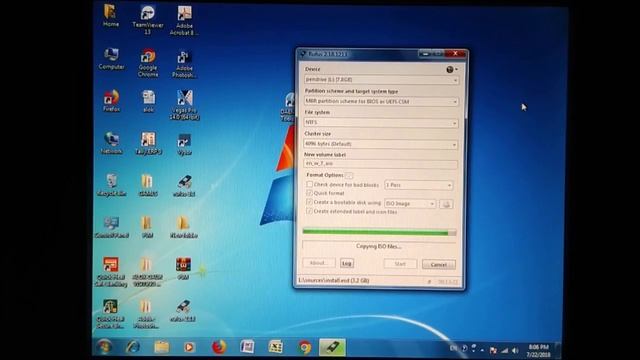Open the Computer desktop icon
The height and width of the screenshot is (360, 640).
click(x=111, y=59)
